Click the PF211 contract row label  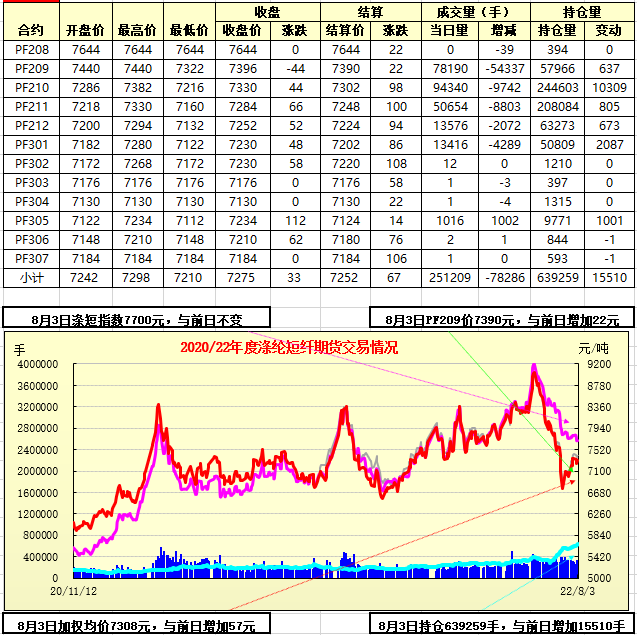31,106
